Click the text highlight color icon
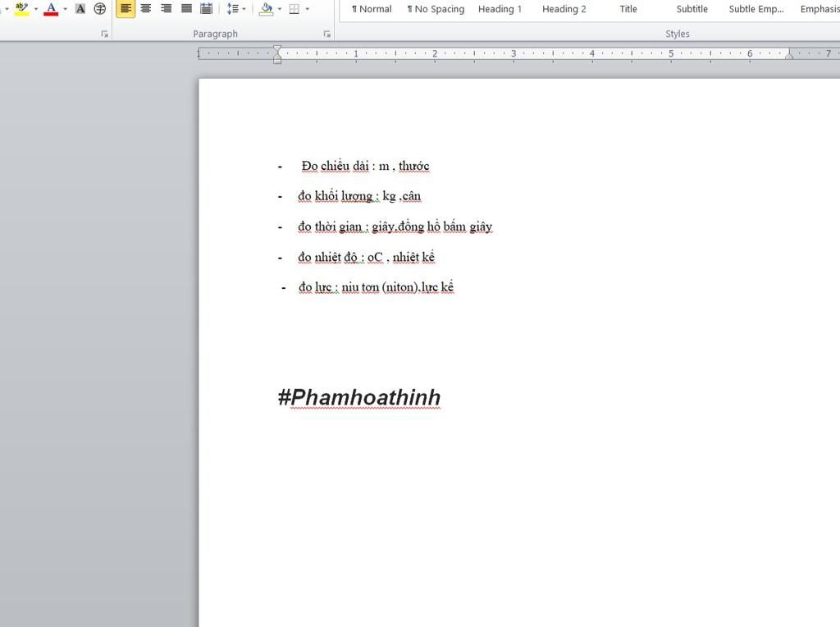The width and height of the screenshot is (840, 627). click(x=21, y=9)
